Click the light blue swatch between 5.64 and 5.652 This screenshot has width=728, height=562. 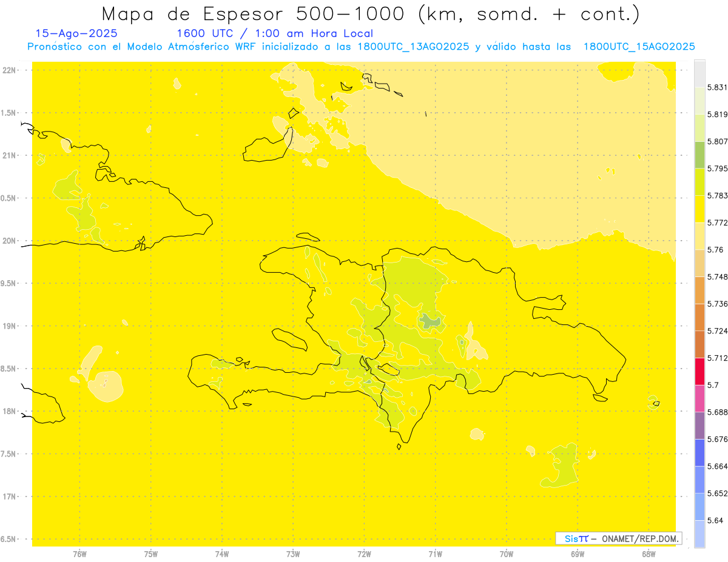699,507
